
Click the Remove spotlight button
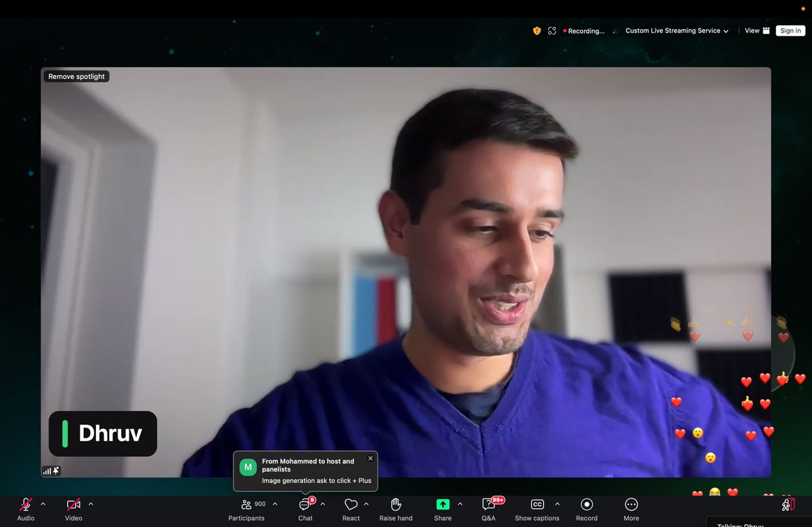click(x=76, y=76)
